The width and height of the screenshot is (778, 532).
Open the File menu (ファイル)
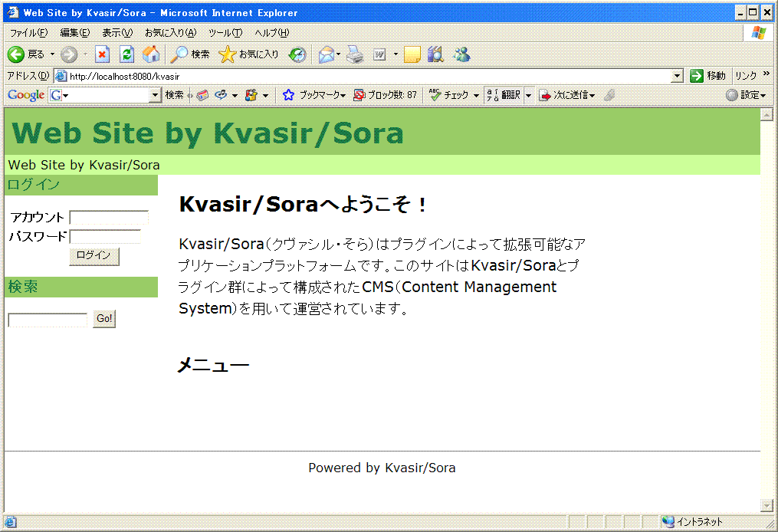[x=29, y=33]
